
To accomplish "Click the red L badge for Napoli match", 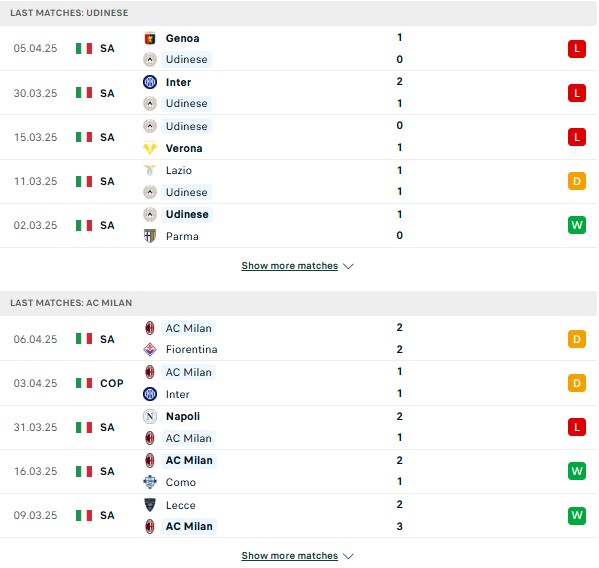I will 576,427.
